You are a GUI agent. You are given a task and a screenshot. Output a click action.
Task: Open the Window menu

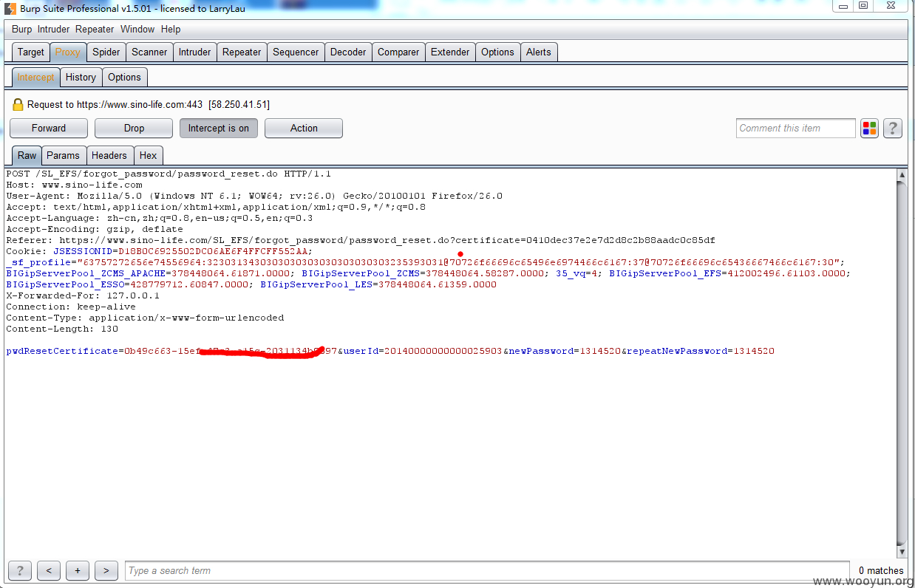tap(137, 30)
